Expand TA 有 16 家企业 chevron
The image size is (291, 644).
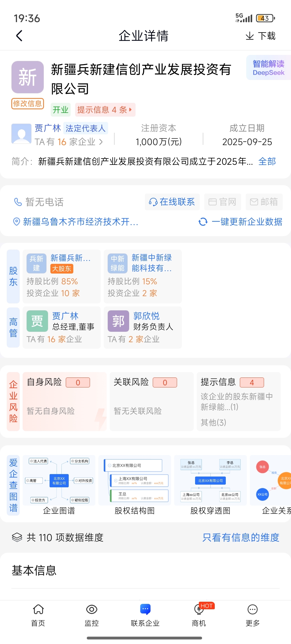[101, 142]
